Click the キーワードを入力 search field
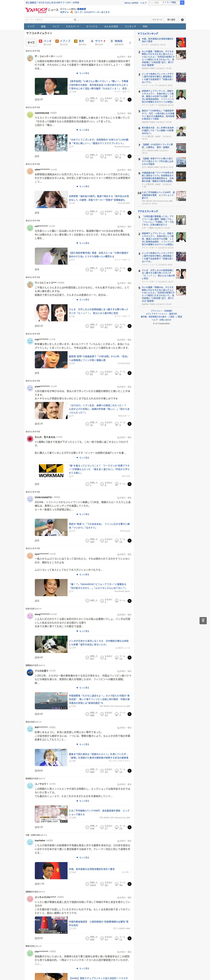 tap(49, 20)
